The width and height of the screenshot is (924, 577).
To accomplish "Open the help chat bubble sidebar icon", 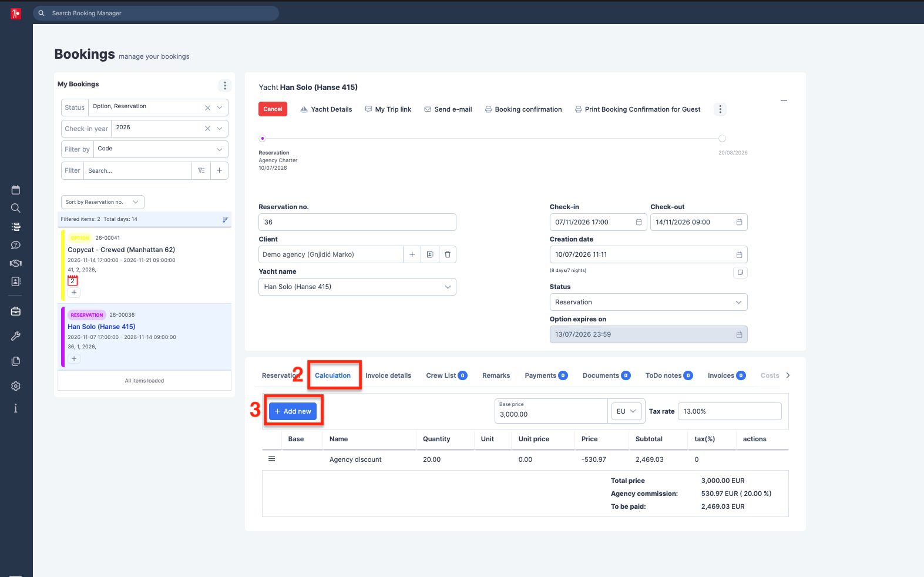I will (16, 245).
